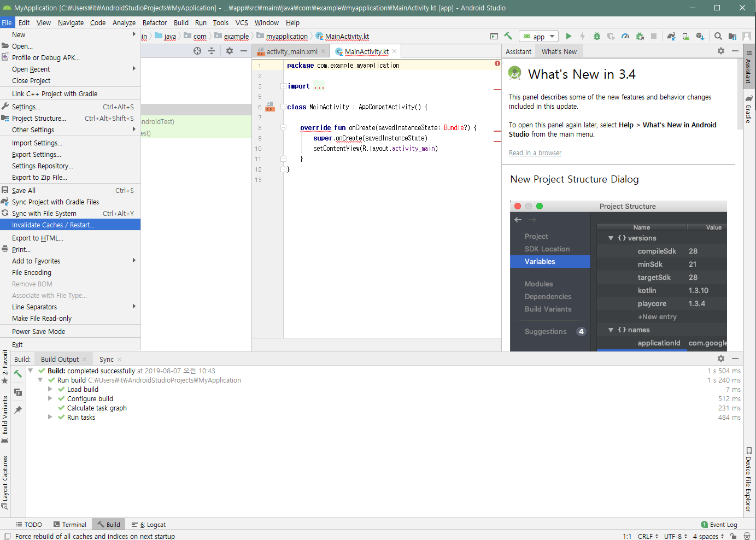Viewport: 756px width, 540px height.
Task: Click the Stop square button in toolbar
Action: pyautogui.click(x=654, y=36)
